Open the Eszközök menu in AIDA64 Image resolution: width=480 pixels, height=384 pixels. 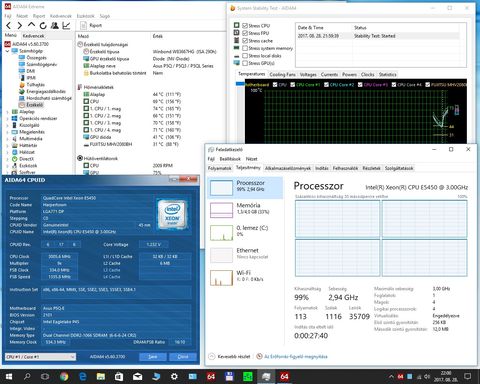pos(85,16)
